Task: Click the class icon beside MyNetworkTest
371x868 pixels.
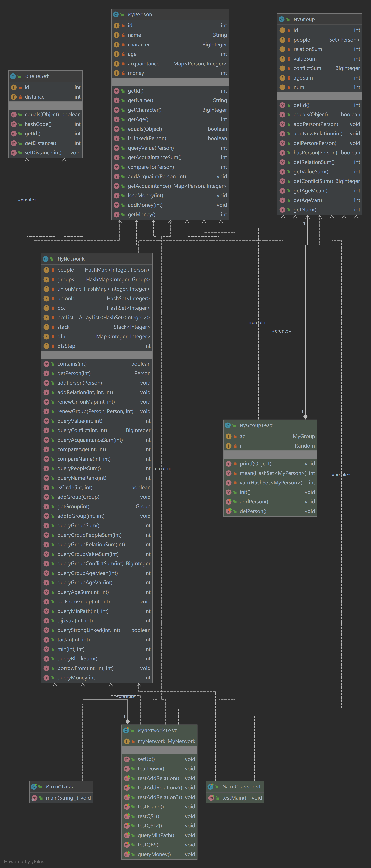Action: click(x=126, y=730)
